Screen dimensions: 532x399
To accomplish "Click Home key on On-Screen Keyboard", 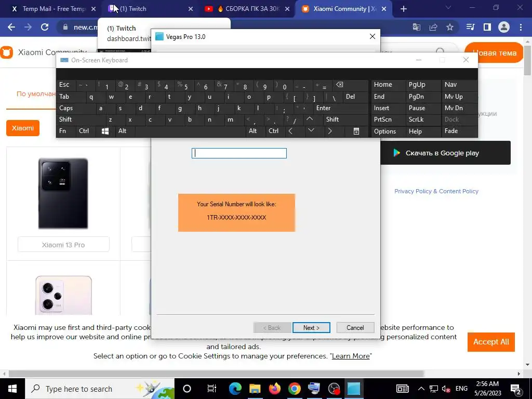I will pyautogui.click(x=388, y=85).
